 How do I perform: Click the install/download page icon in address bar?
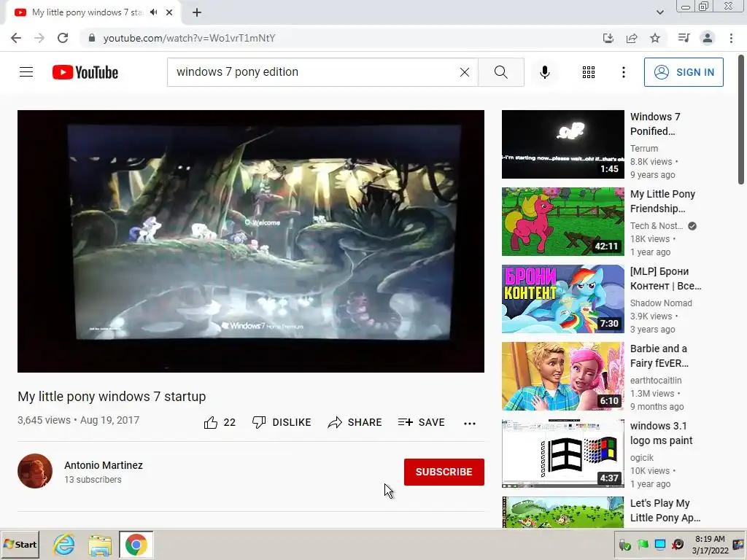(608, 38)
